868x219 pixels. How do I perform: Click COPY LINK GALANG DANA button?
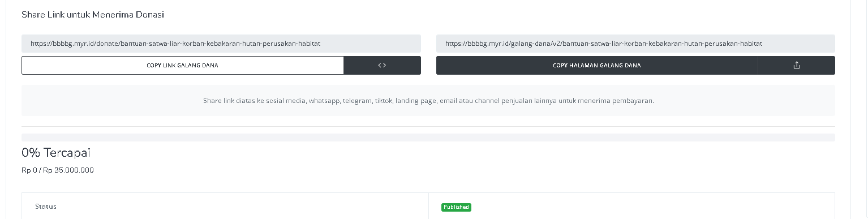click(183, 65)
